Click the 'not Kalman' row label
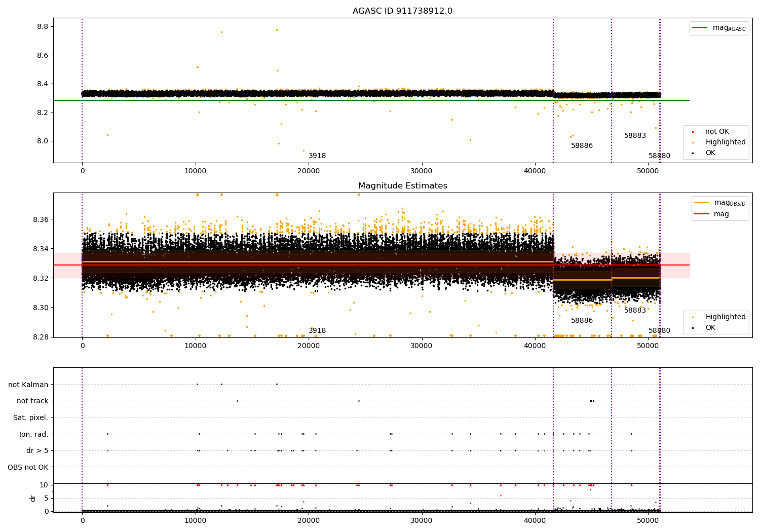Screen dimensions: 760x532 tap(28, 385)
